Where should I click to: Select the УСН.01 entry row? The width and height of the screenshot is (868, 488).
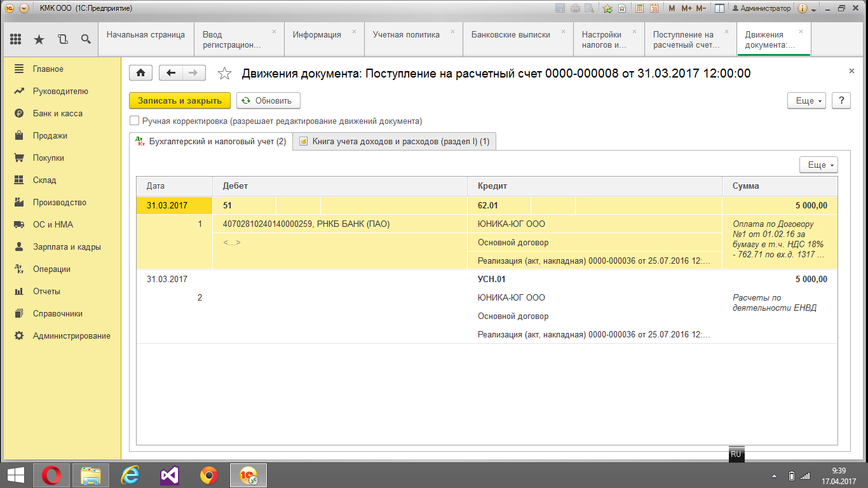[x=491, y=279]
